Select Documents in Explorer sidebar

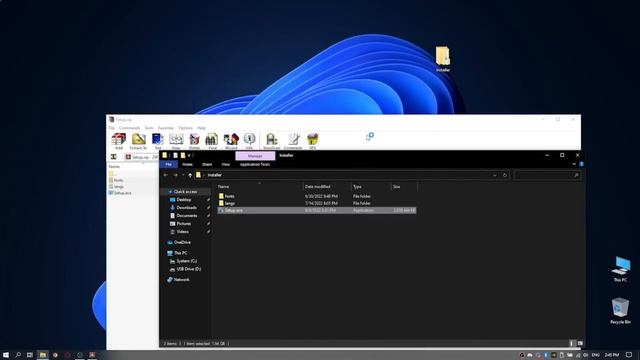point(187,216)
